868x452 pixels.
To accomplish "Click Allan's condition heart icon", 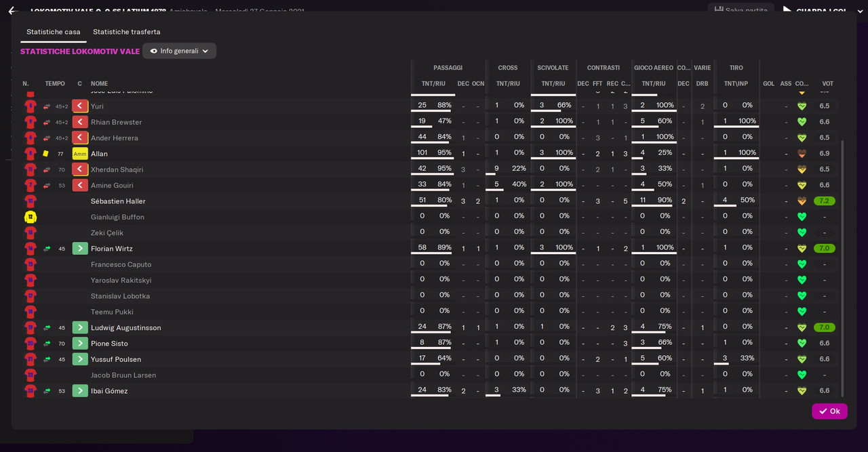I will pos(802,154).
